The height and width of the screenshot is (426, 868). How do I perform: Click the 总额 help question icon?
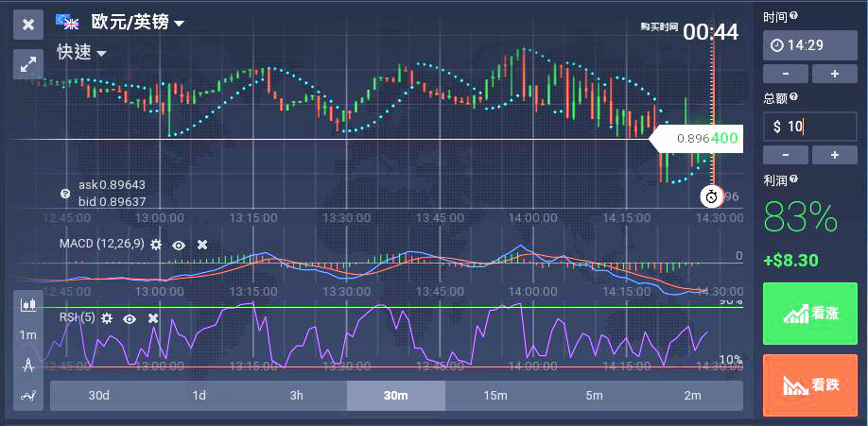coord(794,97)
